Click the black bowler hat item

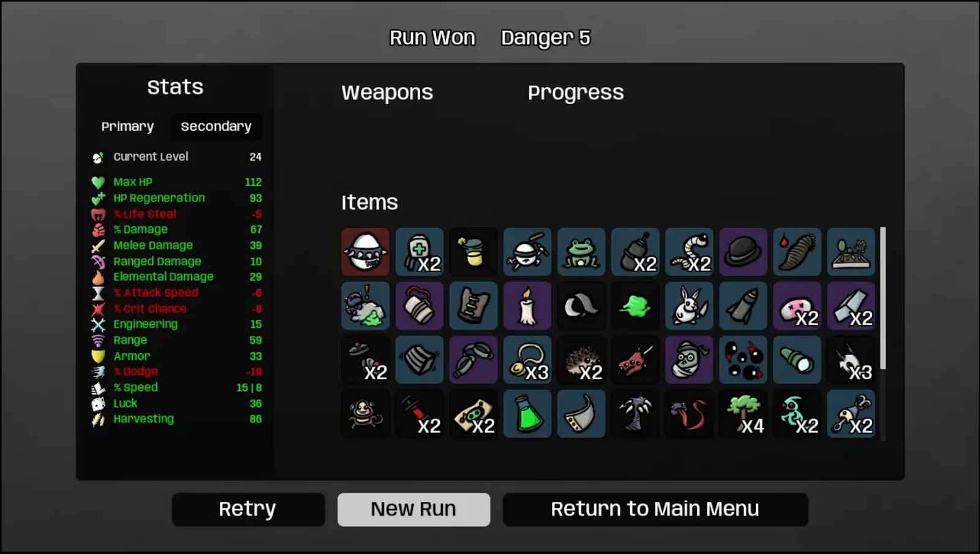pos(743,252)
